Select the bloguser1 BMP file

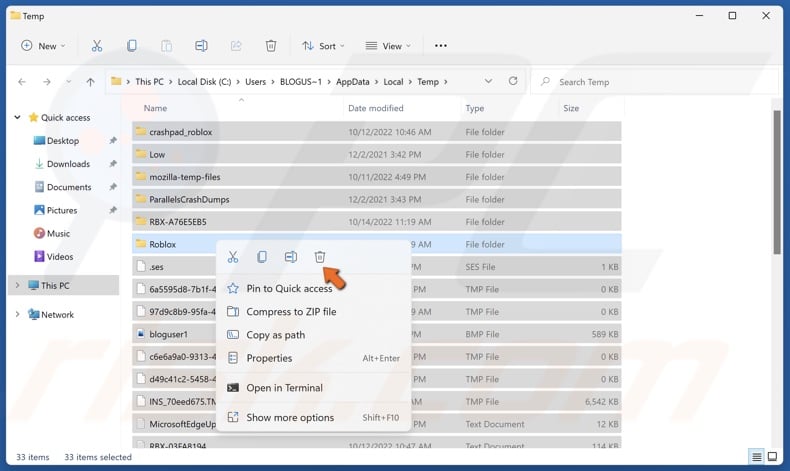pos(377,334)
